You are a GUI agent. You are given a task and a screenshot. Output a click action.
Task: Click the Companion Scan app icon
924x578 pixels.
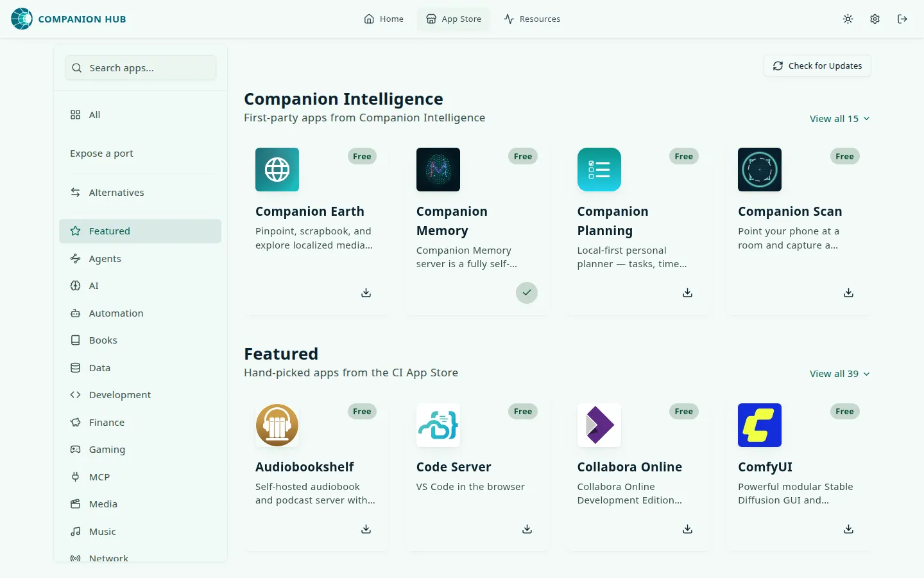tap(760, 170)
